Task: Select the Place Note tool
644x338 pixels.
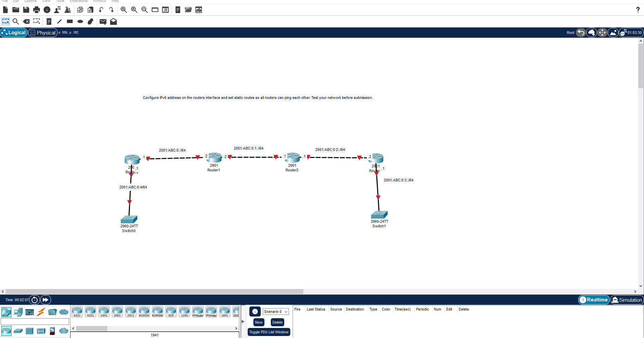Action: click(49, 21)
